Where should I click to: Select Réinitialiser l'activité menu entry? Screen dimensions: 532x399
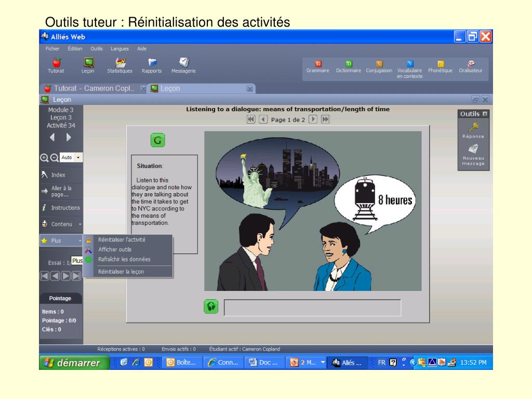pyautogui.click(x=128, y=240)
